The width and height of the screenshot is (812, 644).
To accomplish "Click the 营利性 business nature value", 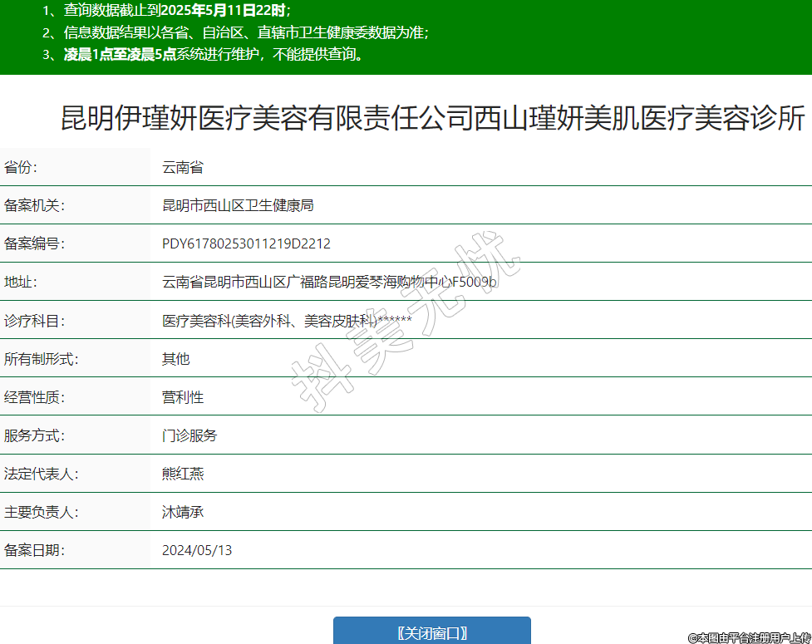I will (x=183, y=397).
